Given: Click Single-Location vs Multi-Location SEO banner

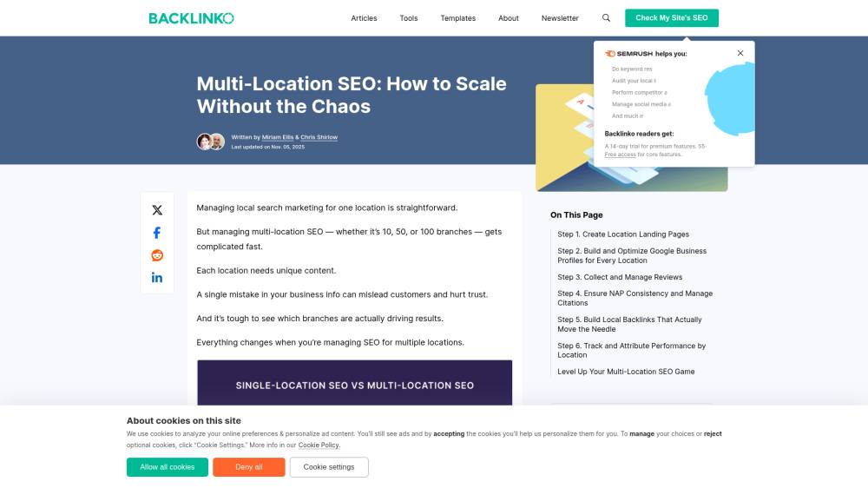Looking at the screenshot, I should pyautogui.click(x=354, y=383).
